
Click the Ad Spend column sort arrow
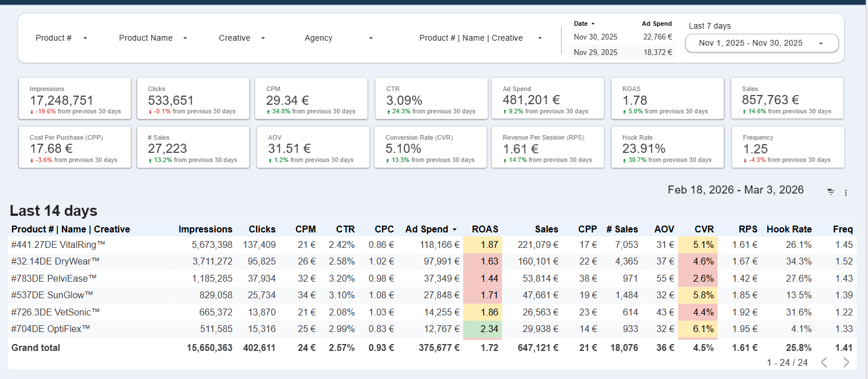click(x=455, y=230)
